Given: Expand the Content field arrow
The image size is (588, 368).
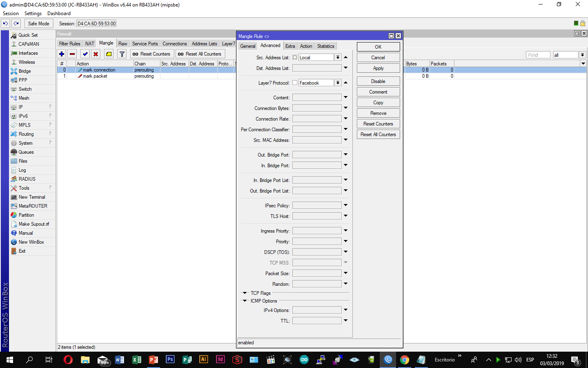Looking at the screenshot, I should (x=345, y=97).
